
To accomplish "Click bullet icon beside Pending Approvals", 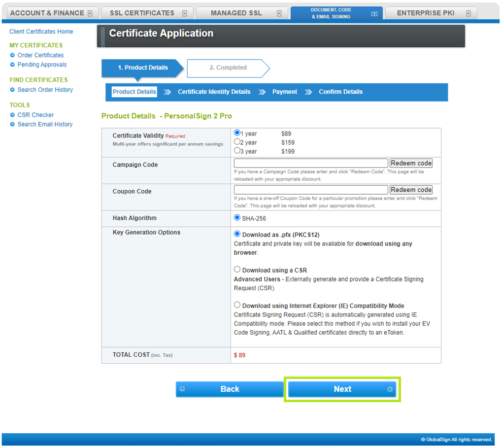I will point(12,65).
